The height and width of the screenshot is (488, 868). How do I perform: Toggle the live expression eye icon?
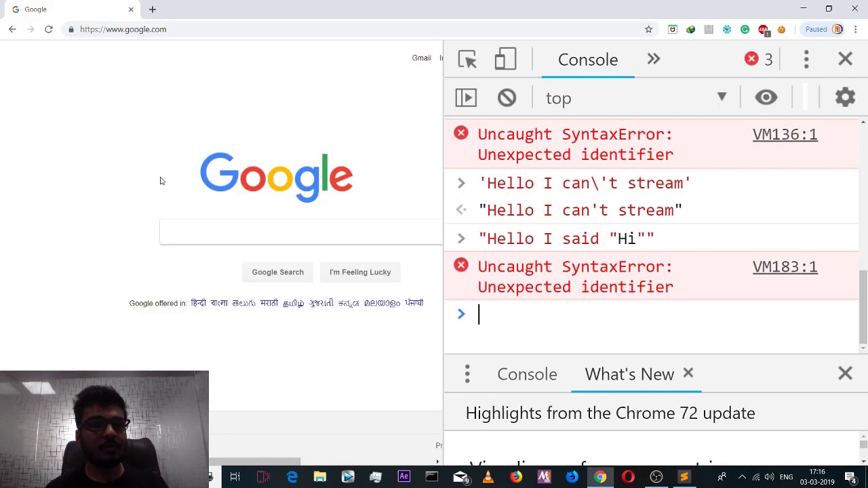point(766,98)
